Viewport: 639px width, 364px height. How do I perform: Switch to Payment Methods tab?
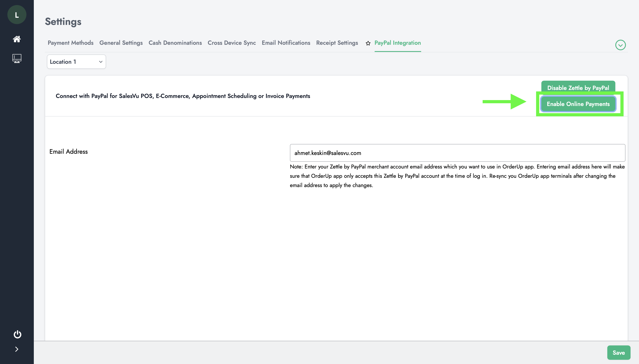[x=71, y=43]
